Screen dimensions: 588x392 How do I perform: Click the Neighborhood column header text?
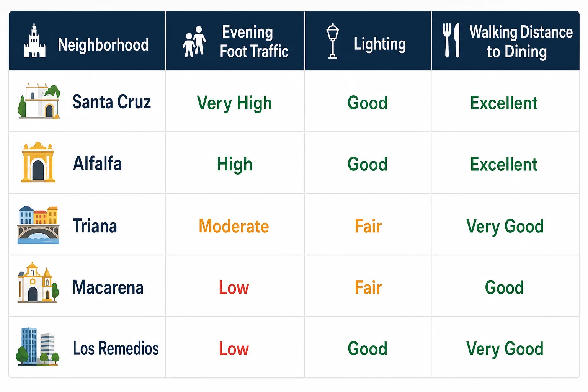click(x=103, y=45)
